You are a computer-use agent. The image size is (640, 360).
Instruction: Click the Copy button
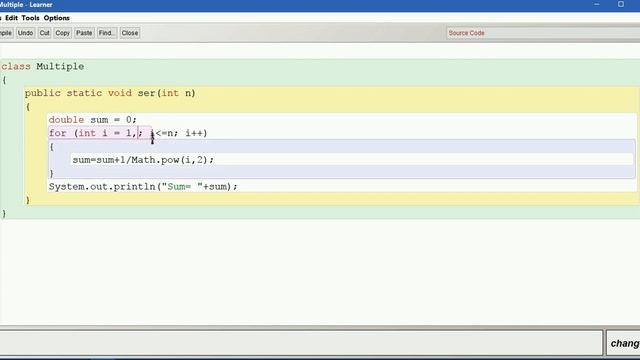62,33
